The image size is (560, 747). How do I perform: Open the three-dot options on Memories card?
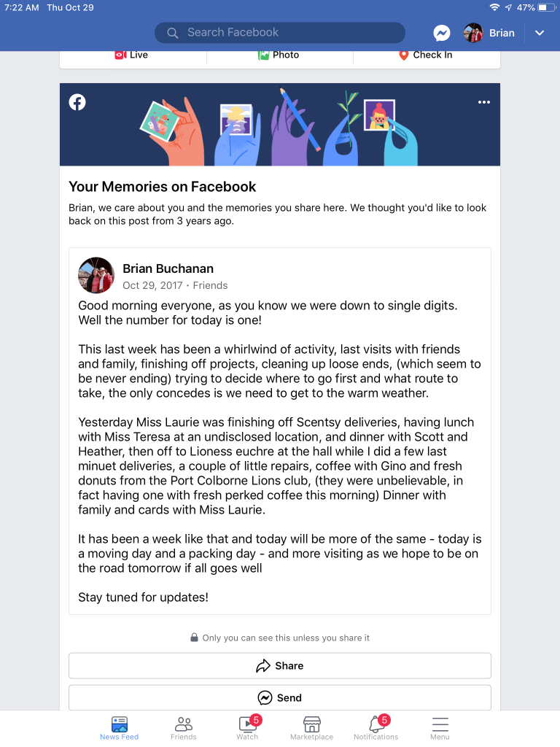pos(484,103)
